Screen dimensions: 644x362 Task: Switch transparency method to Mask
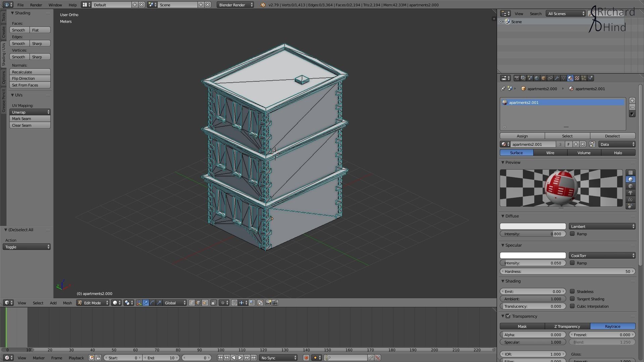pos(522,326)
